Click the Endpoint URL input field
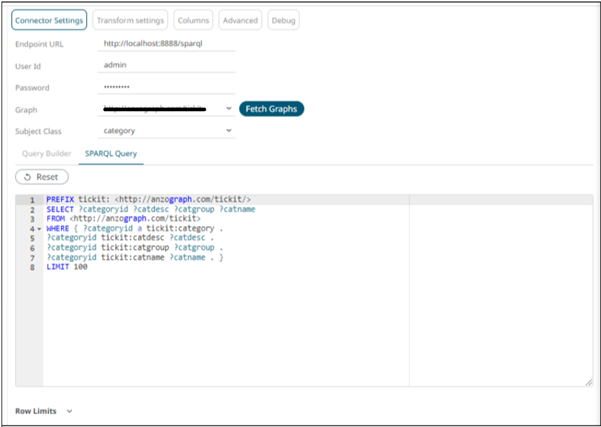This screenshot has height=427, width=601. pos(168,44)
